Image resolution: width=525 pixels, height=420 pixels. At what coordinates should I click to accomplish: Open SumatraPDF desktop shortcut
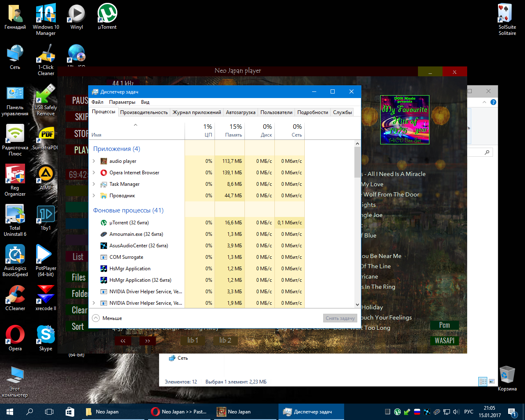point(46,138)
